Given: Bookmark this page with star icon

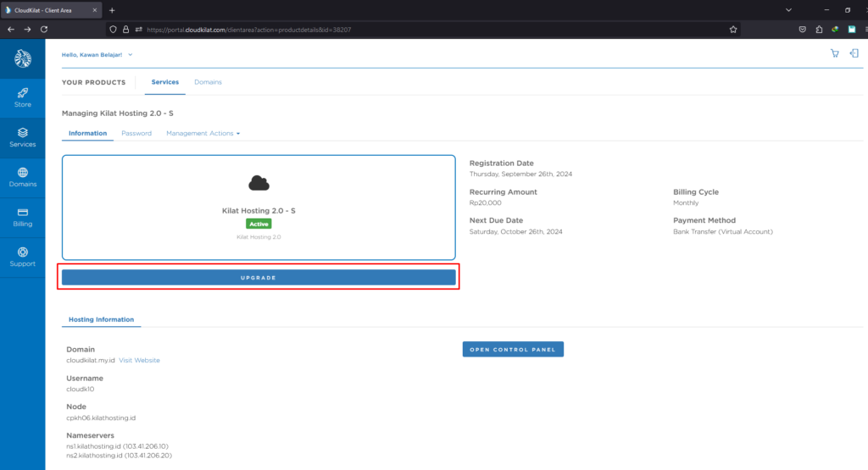Looking at the screenshot, I should coord(733,29).
